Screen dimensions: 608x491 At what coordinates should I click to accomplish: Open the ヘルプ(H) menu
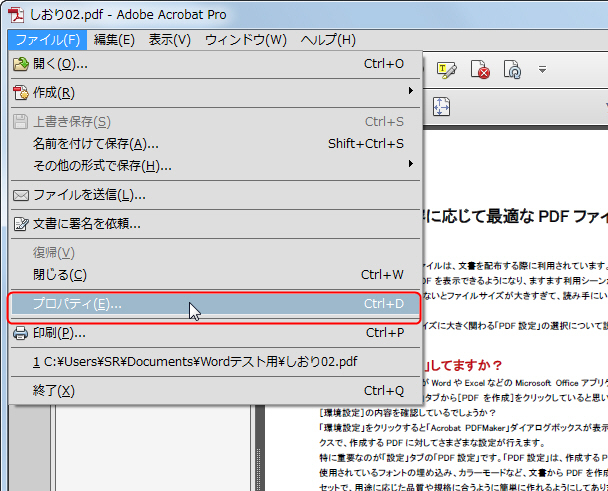pyautogui.click(x=328, y=40)
